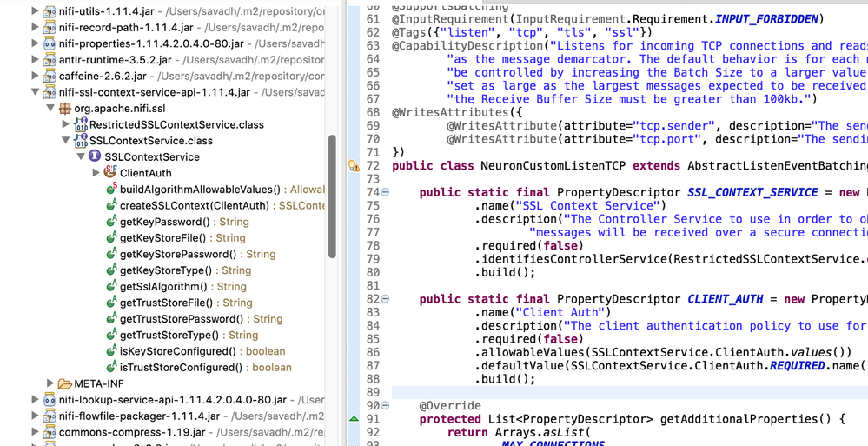Collapse the code fold at line 82

[x=385, y=299]
